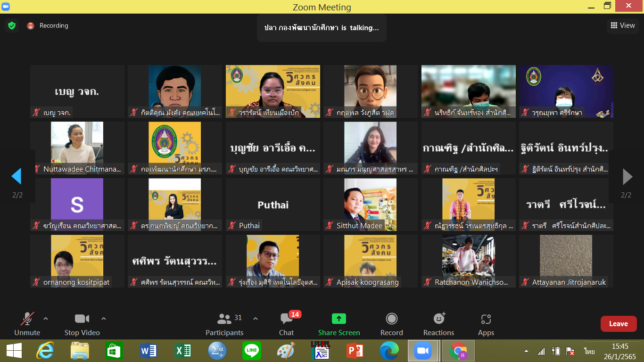This screenshot has width=644, height=362.
Task: Open the LINE app in taskbar
Action: pyautogui.click(x=252, y=351)
